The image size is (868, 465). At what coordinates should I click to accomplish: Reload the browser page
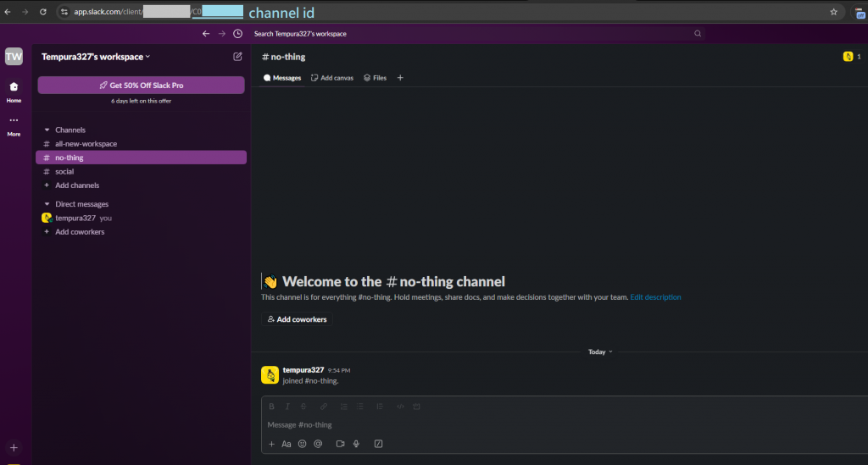coord(42,12)
